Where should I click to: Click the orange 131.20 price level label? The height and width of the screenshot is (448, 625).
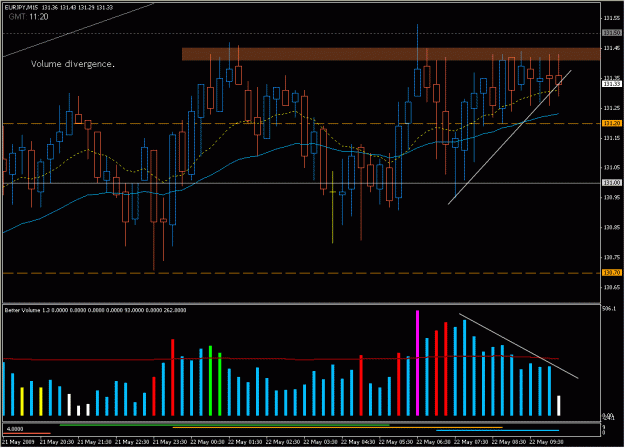[612, 124]
